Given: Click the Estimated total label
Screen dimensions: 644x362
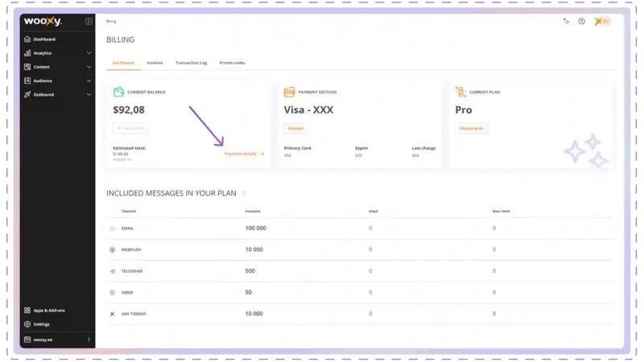Looking at the screenshot, I should click(x=129, y=148).
